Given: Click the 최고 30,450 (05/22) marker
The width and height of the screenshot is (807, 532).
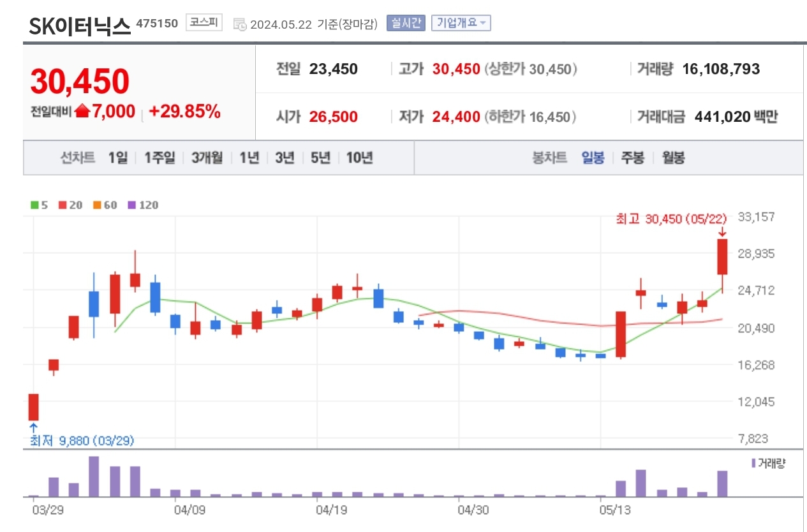Looking at the screenshot, I should coord(671,219).
